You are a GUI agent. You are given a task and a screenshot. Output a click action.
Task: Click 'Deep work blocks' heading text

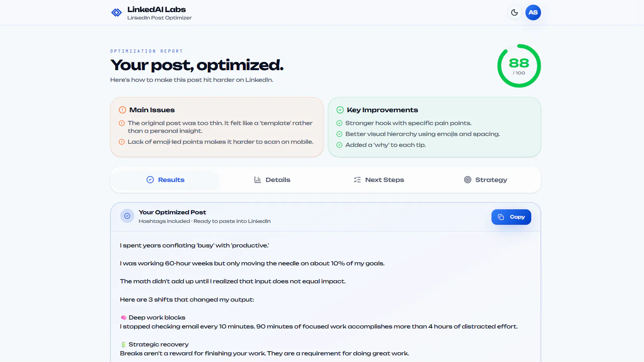coord(157,318)
